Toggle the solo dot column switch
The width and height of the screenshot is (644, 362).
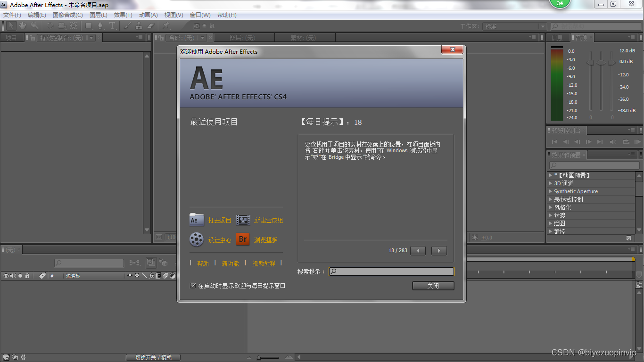pyautogui.click(x=20, y=276)
